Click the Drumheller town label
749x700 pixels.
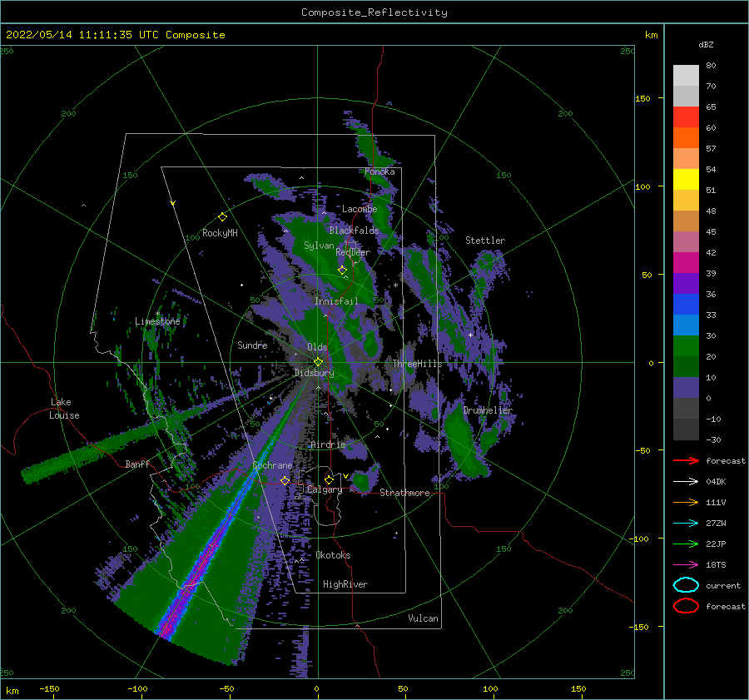coord(488,410)
